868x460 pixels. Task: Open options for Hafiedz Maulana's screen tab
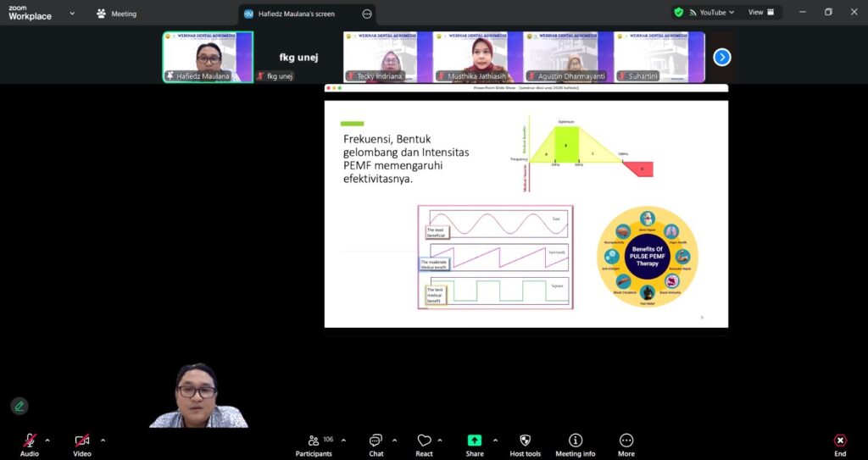tap(367, 14)
